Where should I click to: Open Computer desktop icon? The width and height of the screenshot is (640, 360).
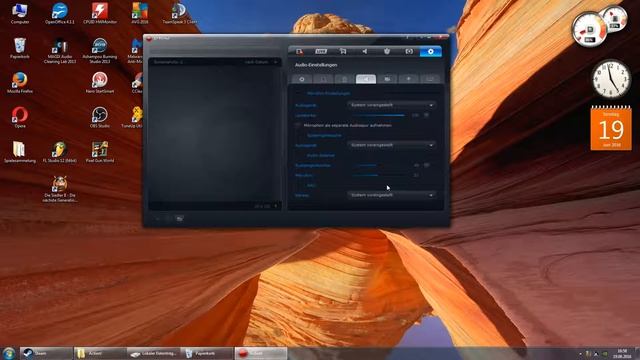(20, 13)
